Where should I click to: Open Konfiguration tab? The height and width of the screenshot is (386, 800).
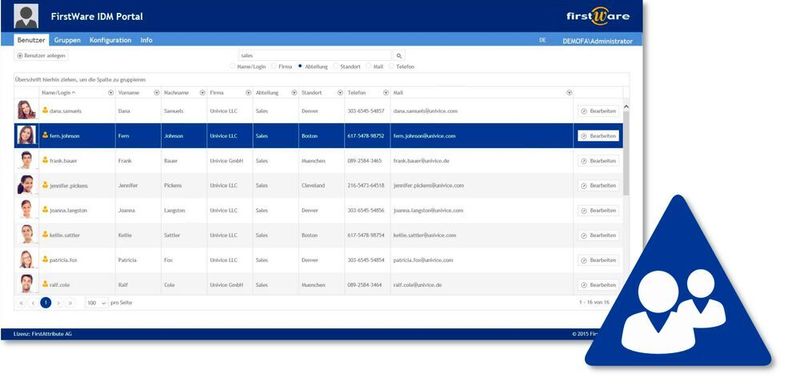pyautogui.click(x=110, y=40)
